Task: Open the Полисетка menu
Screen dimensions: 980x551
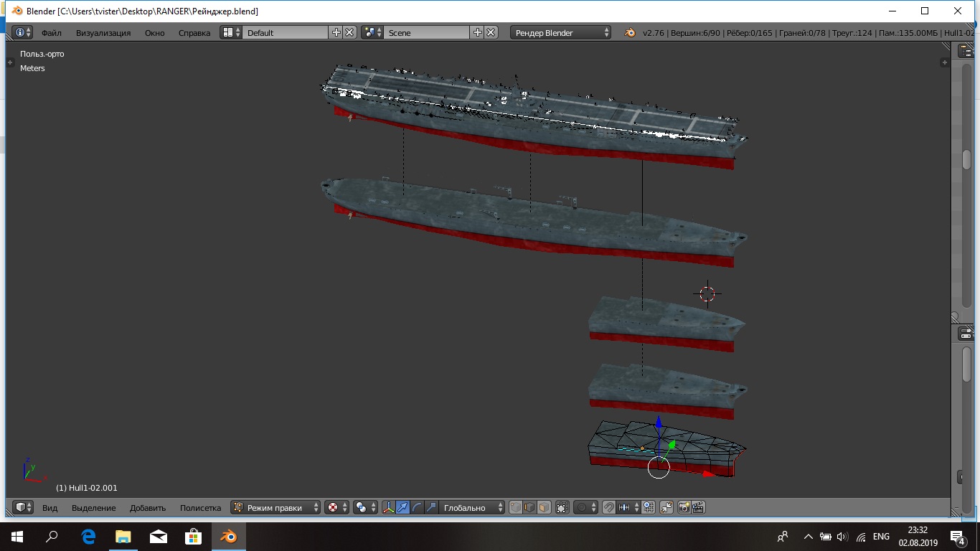Action: click(200, 507)
